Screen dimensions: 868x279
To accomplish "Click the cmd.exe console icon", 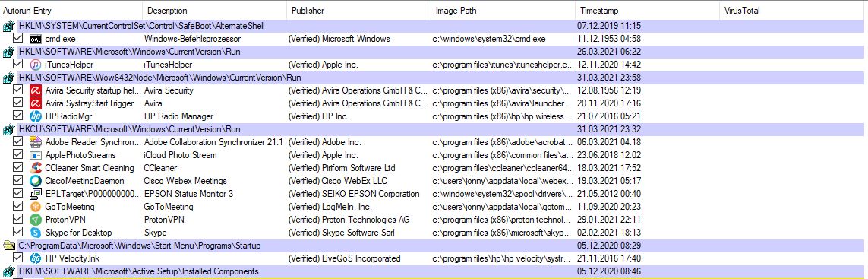I will click(x=36, y=39).
